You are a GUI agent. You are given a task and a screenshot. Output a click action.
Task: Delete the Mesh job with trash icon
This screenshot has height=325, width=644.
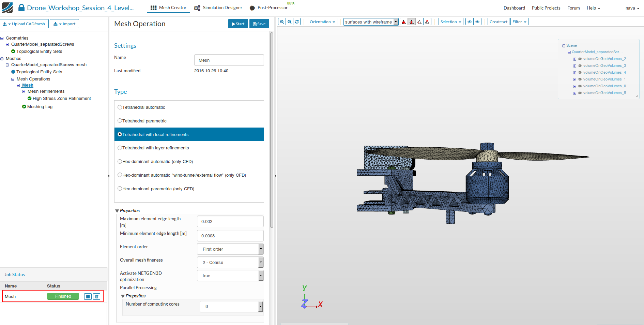coord(97,297)
